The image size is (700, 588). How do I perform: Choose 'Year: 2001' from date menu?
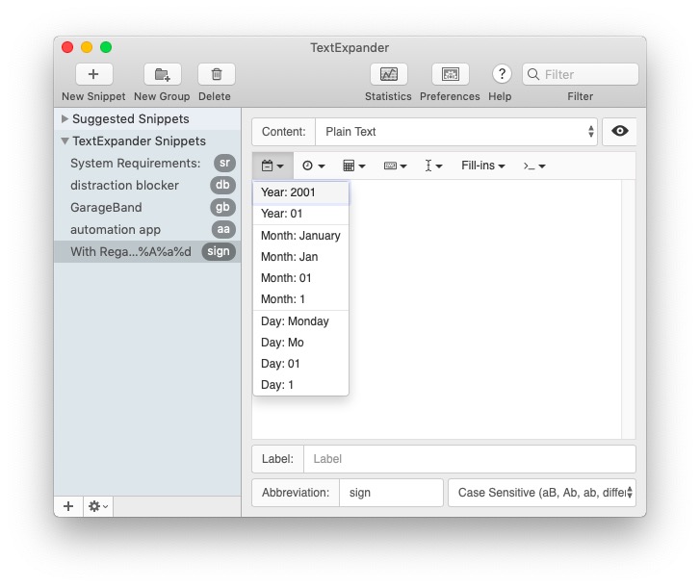pyautogui.click(x=300, y=192)
